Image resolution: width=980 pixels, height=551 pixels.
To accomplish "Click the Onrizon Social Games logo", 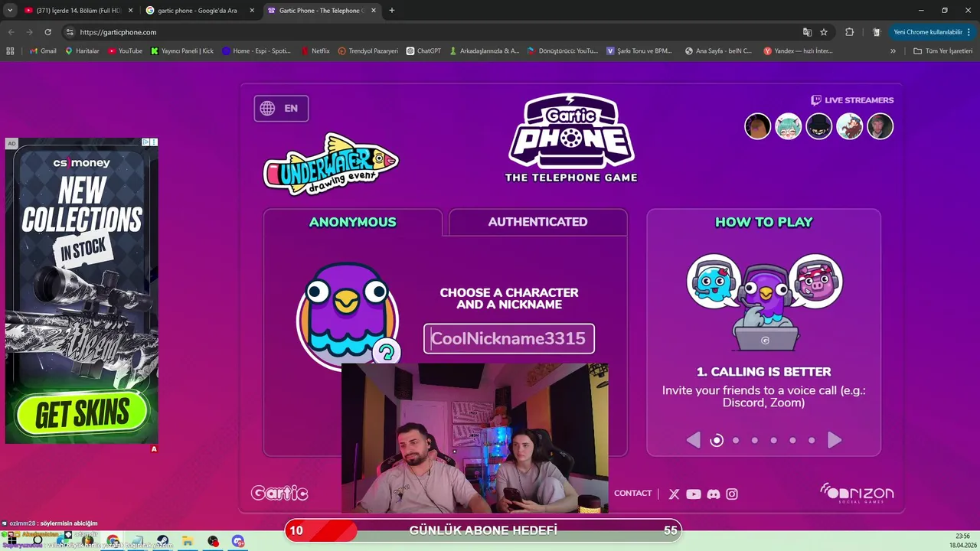I will click(857, 493).
